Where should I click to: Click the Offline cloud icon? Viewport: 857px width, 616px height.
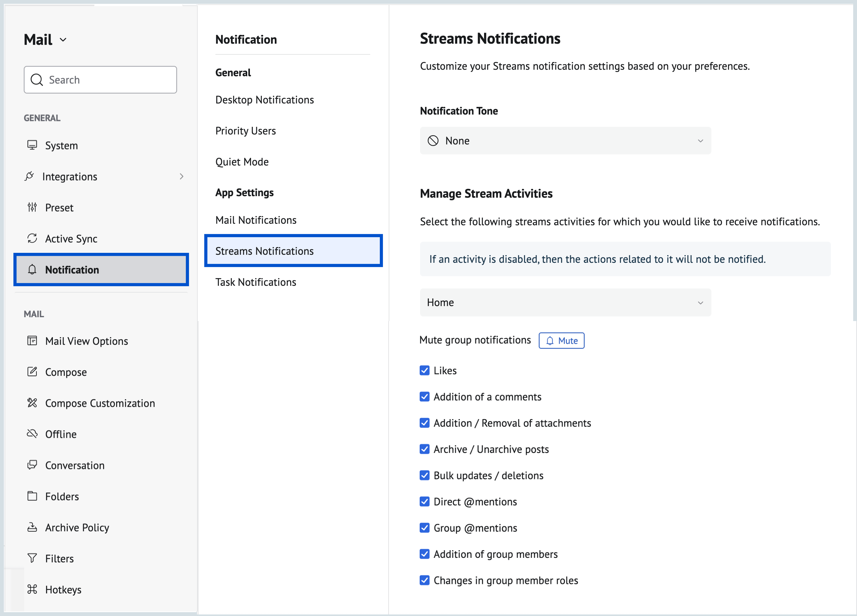(32, 434)
